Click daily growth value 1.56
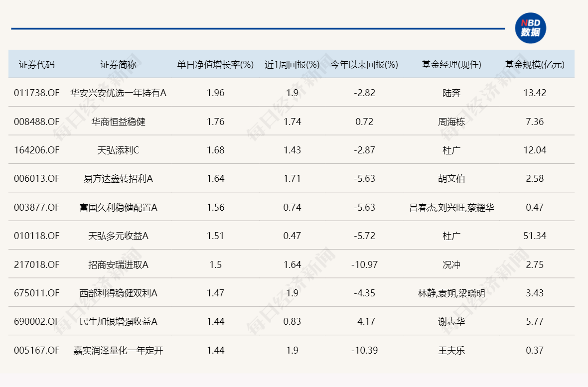 (216, 207)
